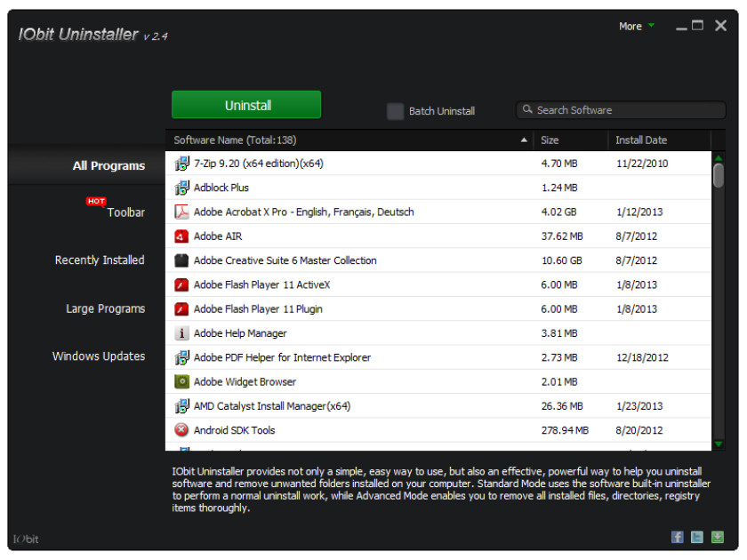Select Adobe Help Manager entry
This screenshot has width=747, height=560.
[x=438, y=333]
